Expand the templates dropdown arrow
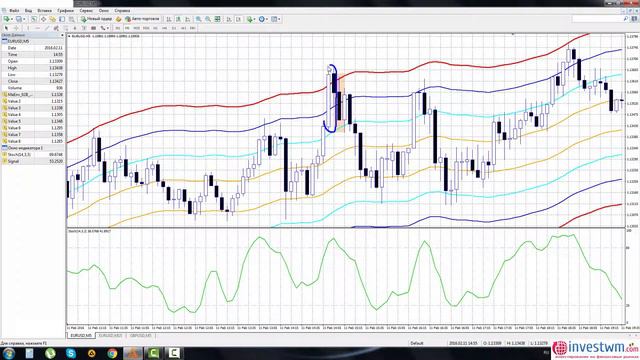 [279, 19]
